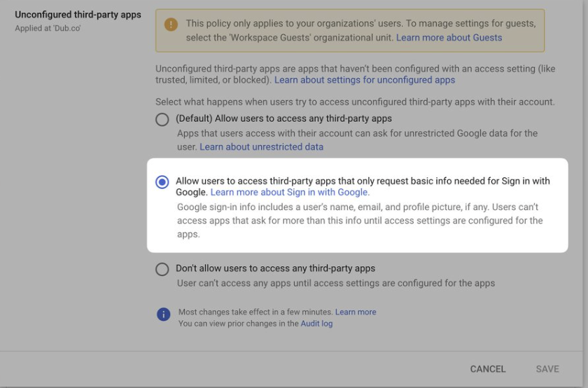Click the Allow users to access third-party apps label
Screen dimensions: 588x388
tap(363, 186)
